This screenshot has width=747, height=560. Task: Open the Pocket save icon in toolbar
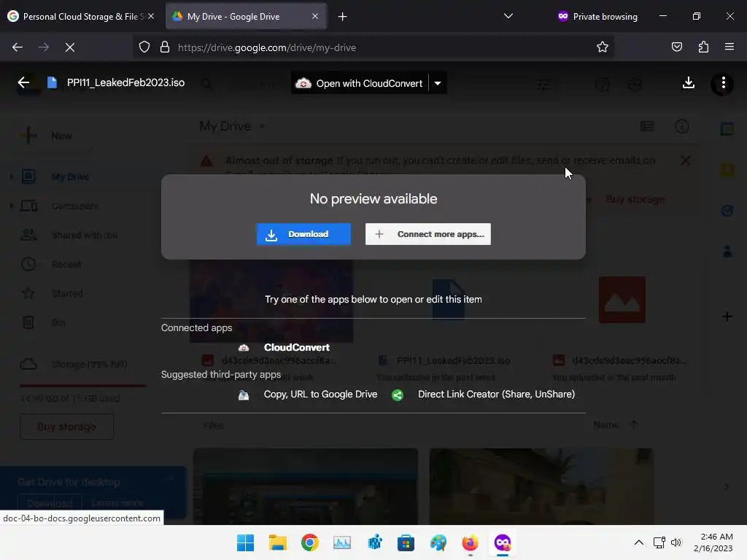point(677,47)
